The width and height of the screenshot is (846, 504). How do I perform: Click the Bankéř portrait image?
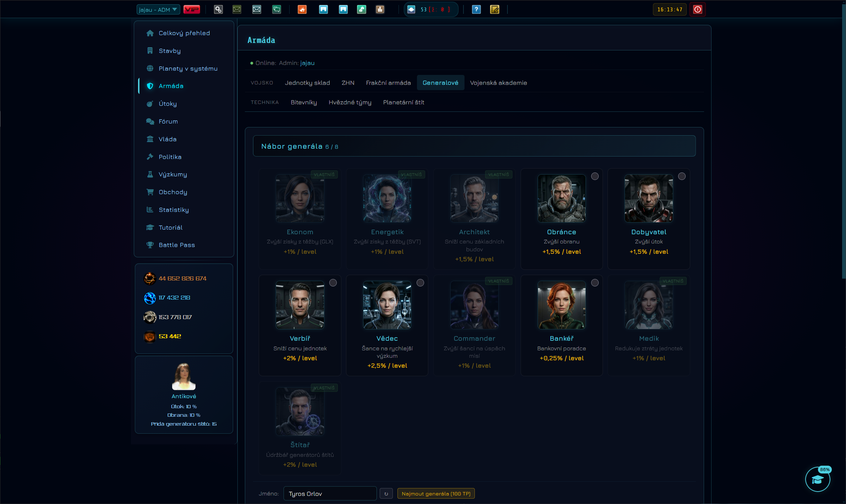coord(561,305)
